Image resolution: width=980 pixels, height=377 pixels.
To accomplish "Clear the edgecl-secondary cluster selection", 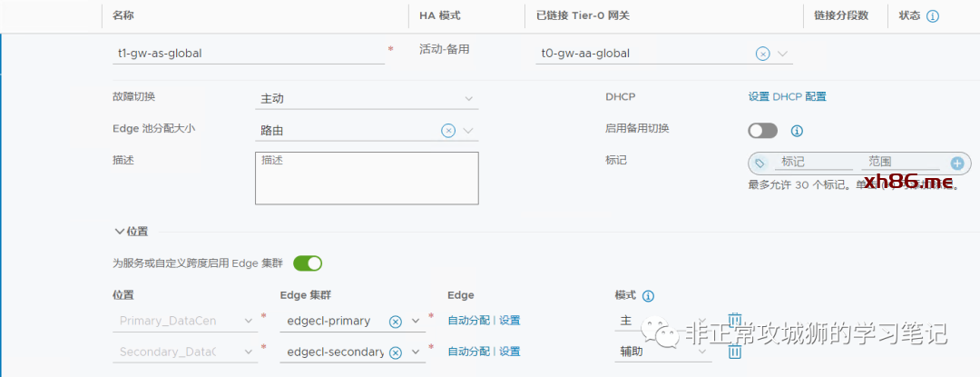I will 395,352.
